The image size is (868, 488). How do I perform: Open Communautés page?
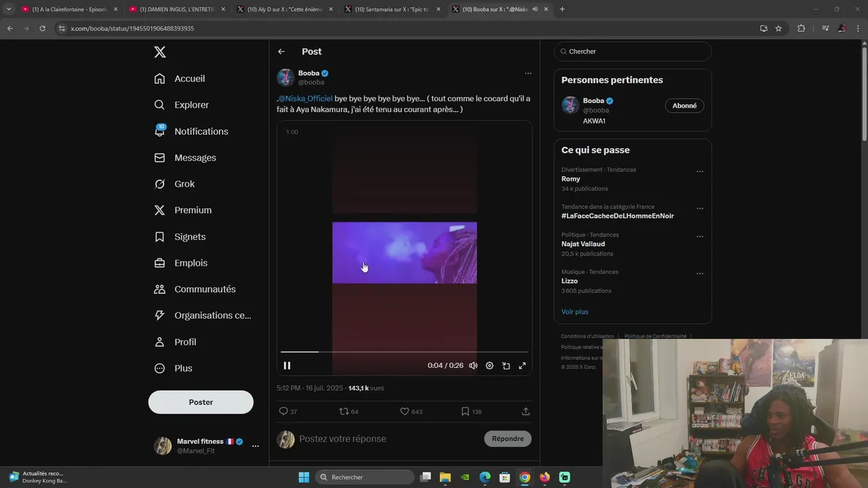tap(195, 289)
